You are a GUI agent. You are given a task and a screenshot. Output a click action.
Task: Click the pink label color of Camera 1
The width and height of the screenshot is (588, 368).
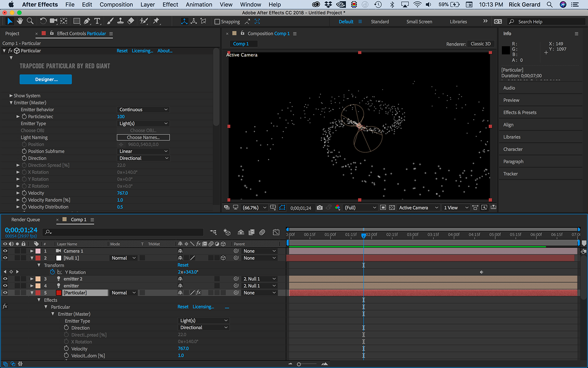click(x=38, y=251)
